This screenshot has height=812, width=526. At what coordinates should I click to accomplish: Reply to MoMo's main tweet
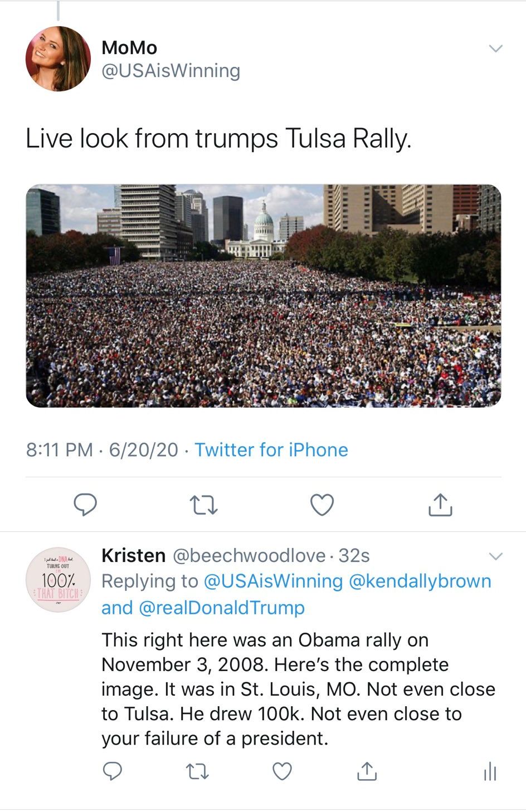(x=86, y=505)
